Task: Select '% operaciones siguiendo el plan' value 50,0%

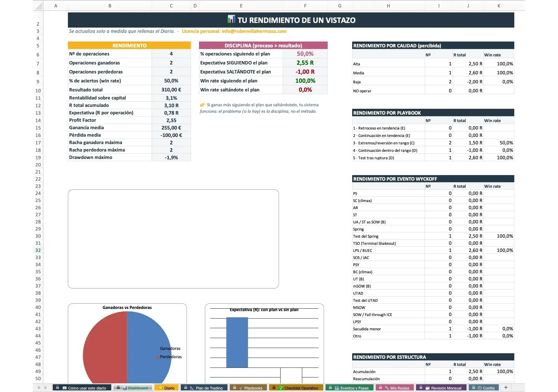Action: (305, 54)
